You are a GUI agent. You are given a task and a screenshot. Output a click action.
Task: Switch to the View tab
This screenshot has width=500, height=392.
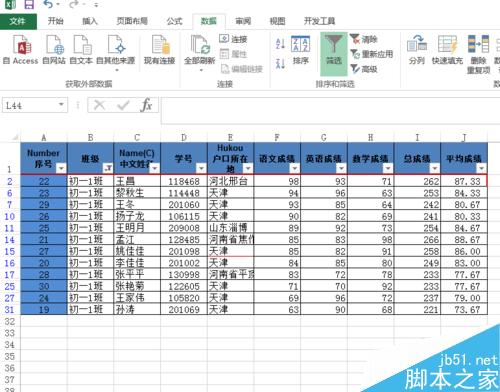pos(277,21)
